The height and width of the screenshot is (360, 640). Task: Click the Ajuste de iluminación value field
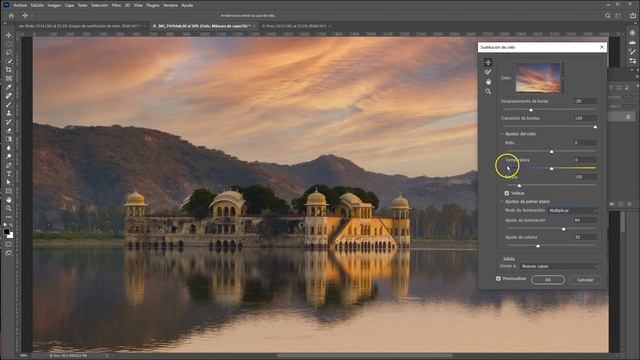tap(584, 220)
